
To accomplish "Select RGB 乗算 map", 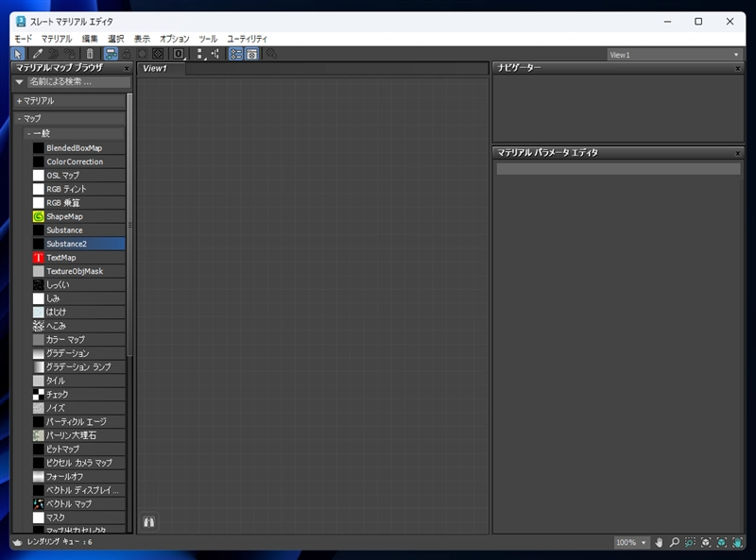I will pos(78,203).
